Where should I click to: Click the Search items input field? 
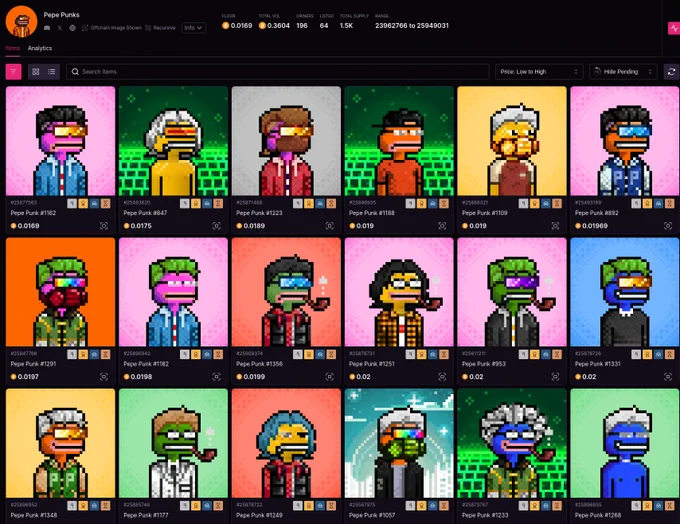278,72
